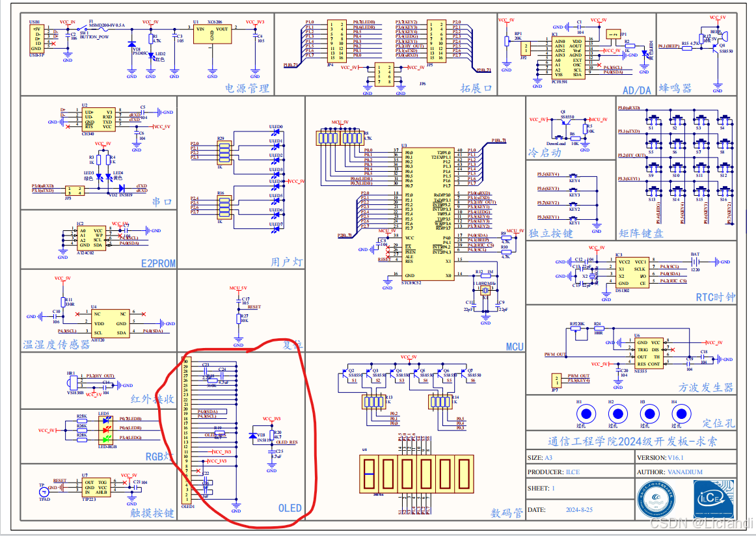Click the round university emblem logo
756x536 pixels.
coord(656,500)
